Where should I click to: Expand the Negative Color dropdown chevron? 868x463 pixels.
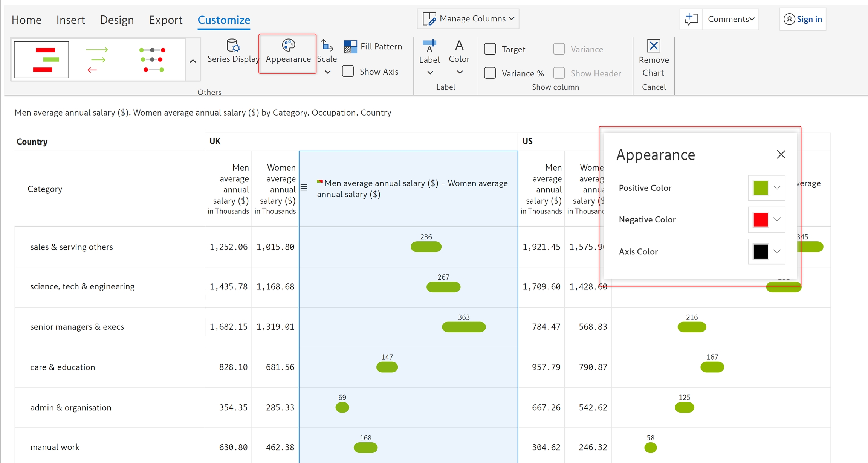tap(777, 219)
